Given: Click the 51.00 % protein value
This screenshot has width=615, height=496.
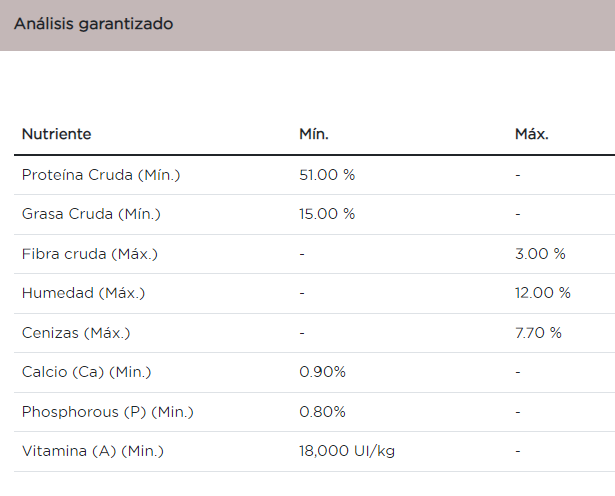Looking at the screenshot, I should [327, 175].
